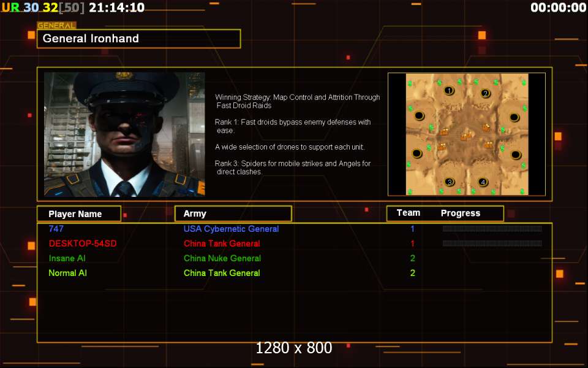Select empty start marker nearest marker 1

tap(419, 116)
